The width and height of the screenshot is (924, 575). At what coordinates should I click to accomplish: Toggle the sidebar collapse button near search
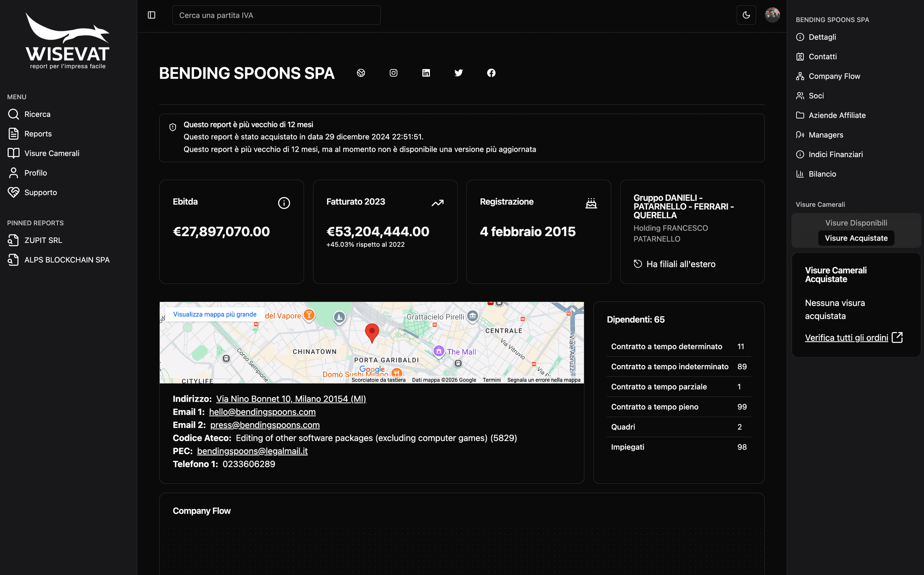tap(151, 15)
